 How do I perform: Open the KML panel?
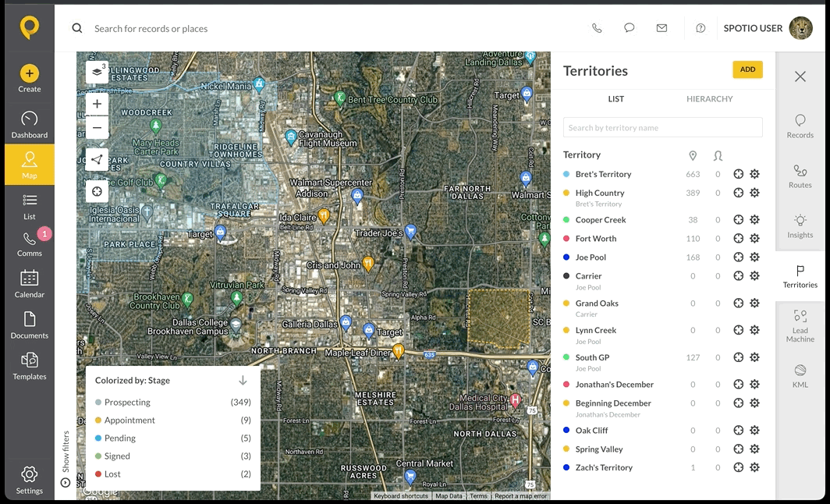(x=800, y=376)
